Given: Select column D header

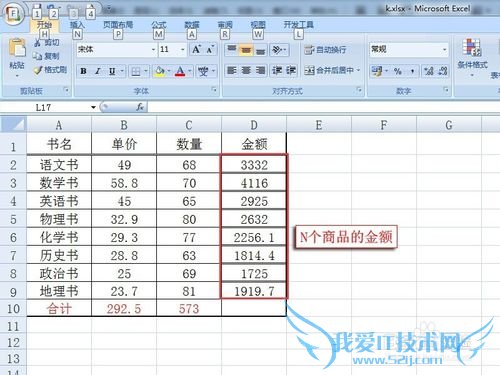Looking at the screenshot, I should click(254, 125).
